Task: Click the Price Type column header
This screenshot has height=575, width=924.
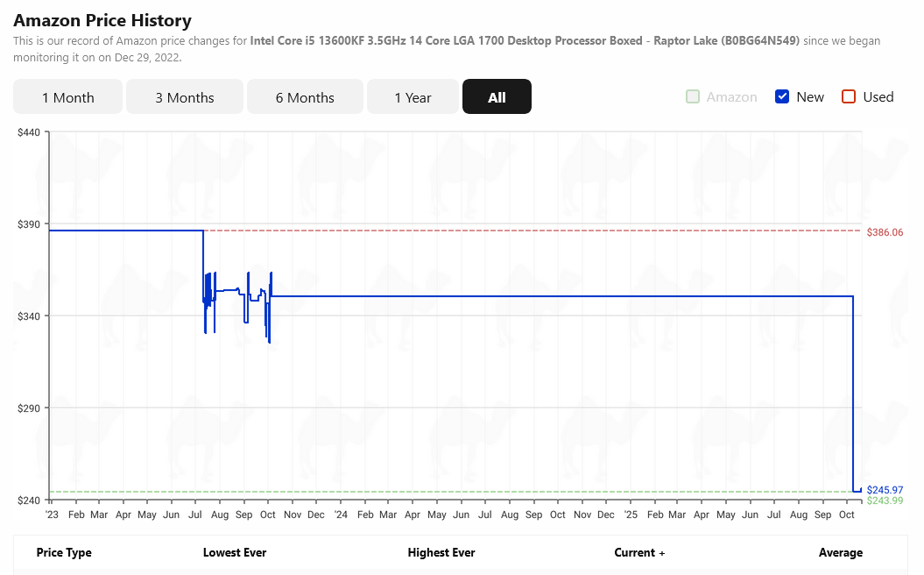Action: [x=64, y=552]
